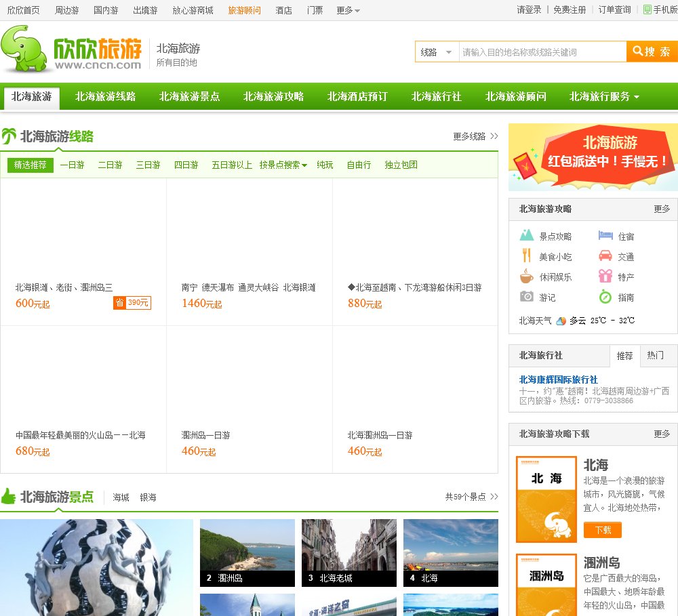Click 更多 next to 北海旅游攻略
Screen dimensions: 678x616
(662, 209)
